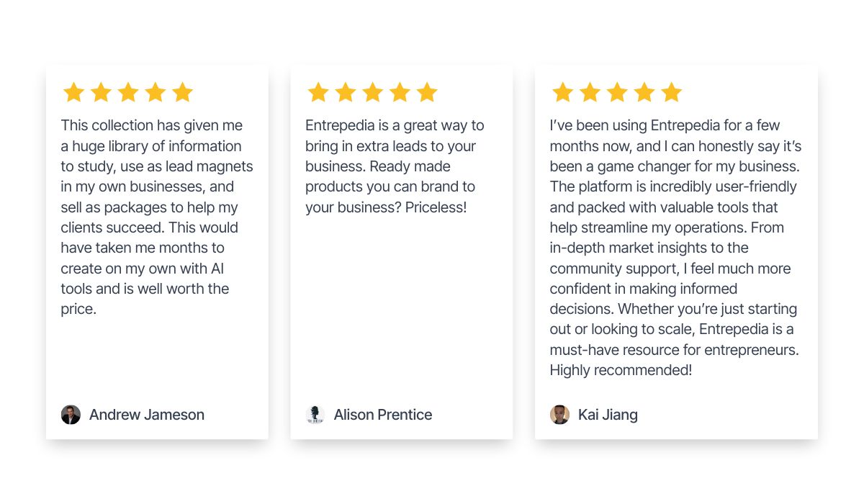Click the name Kai Jiang
Image resolution: width=864 pixels, height=504 pixels.
click(x=608, y=415)
